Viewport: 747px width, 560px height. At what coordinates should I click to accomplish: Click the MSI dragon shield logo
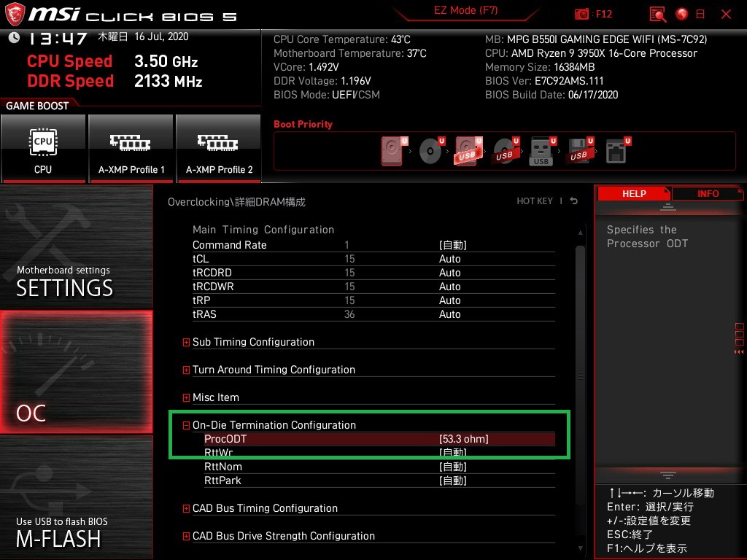15,15
